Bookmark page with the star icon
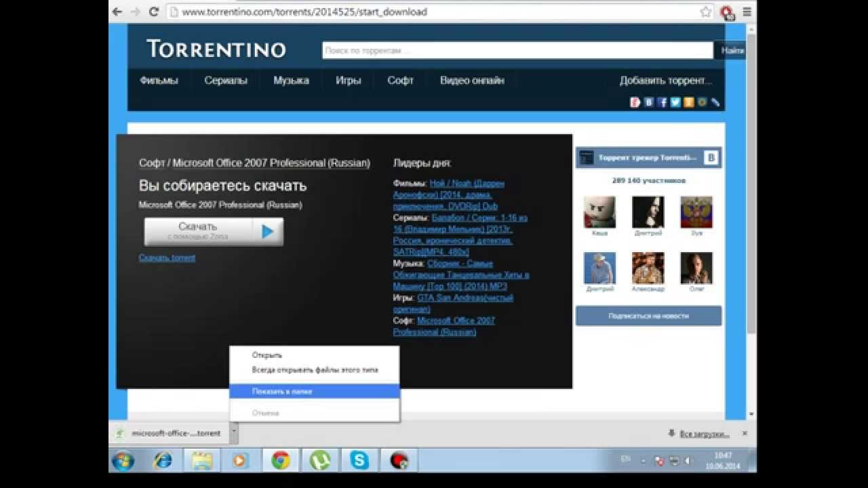Image resolution: width=868 pixels, height=488 pixels. (x=706, y=12)
